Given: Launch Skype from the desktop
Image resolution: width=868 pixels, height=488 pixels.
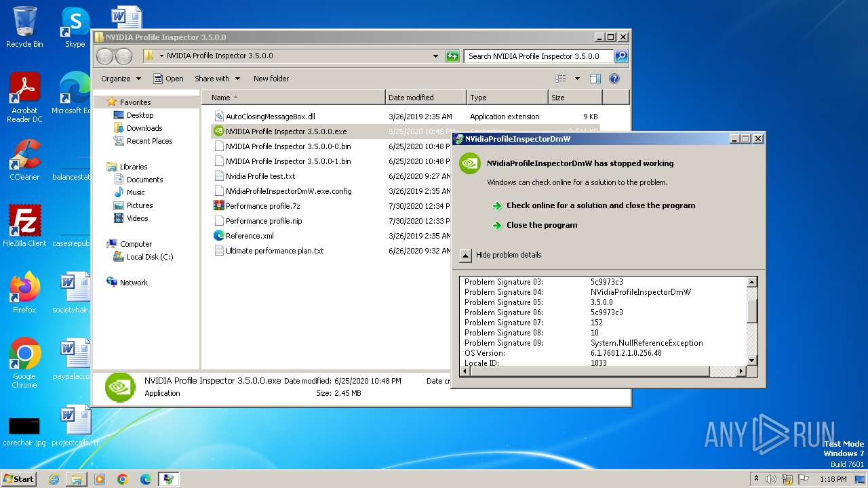Looking at the screenshot, I should [75, 27].
